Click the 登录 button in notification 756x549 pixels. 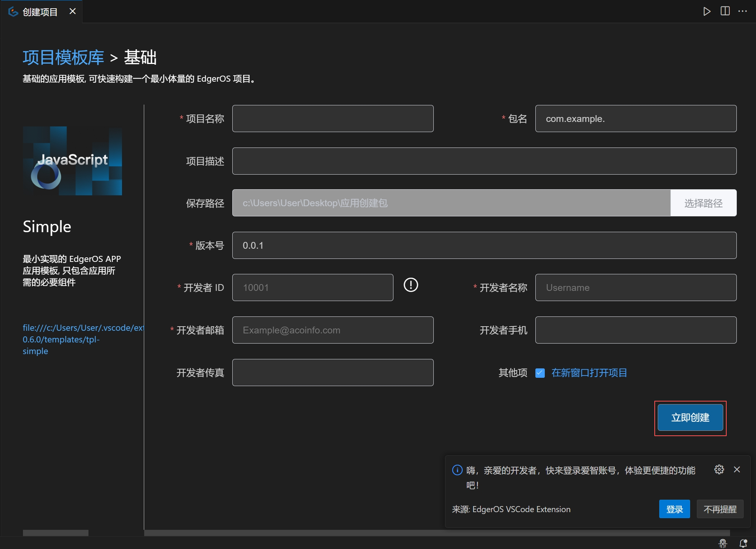674,509
